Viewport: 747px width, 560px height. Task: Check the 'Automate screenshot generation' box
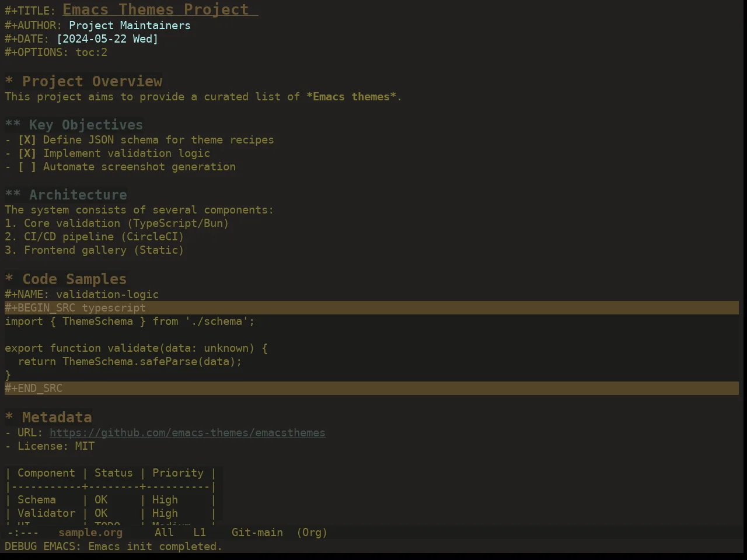[x=27, y=167]
